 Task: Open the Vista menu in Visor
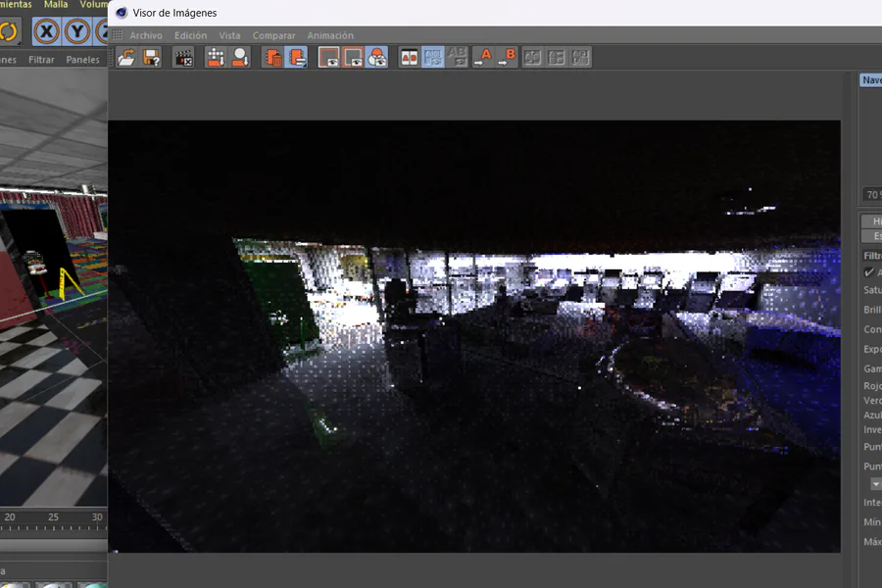coord(229,35)
